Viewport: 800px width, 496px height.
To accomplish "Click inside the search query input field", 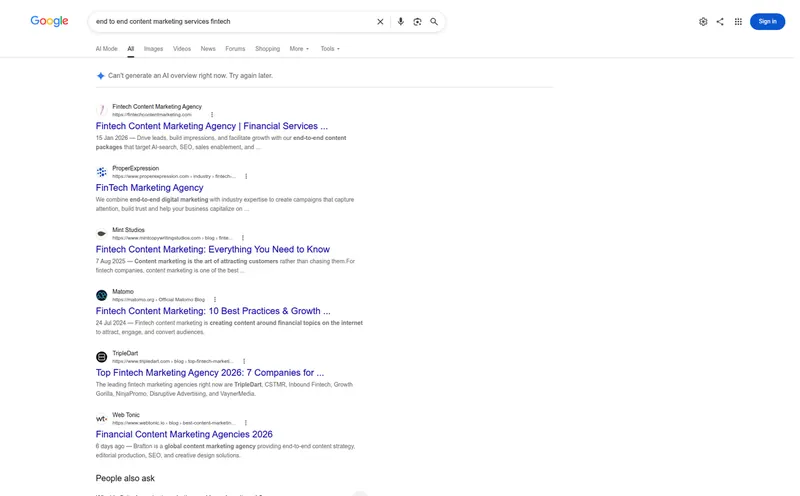I will point(232,21).
